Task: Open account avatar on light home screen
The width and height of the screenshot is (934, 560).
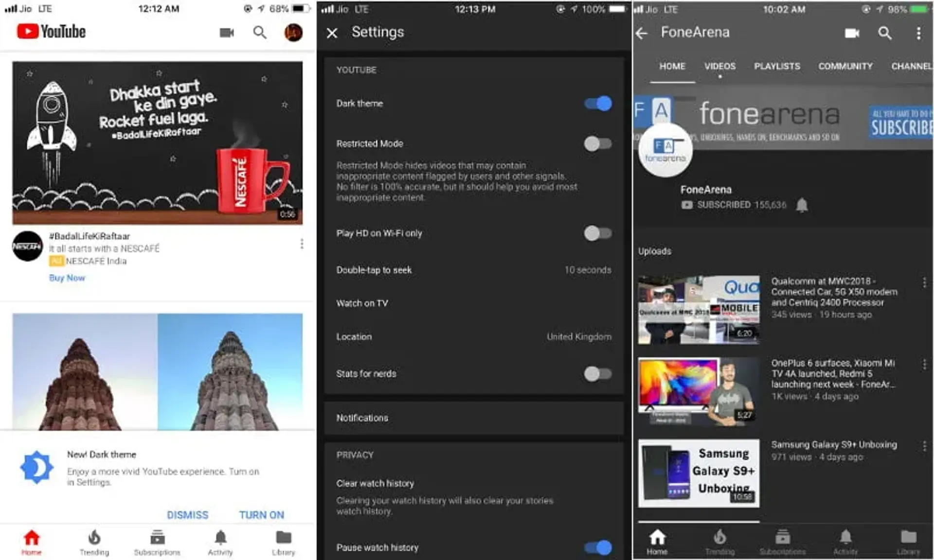Action: [293, 33]
